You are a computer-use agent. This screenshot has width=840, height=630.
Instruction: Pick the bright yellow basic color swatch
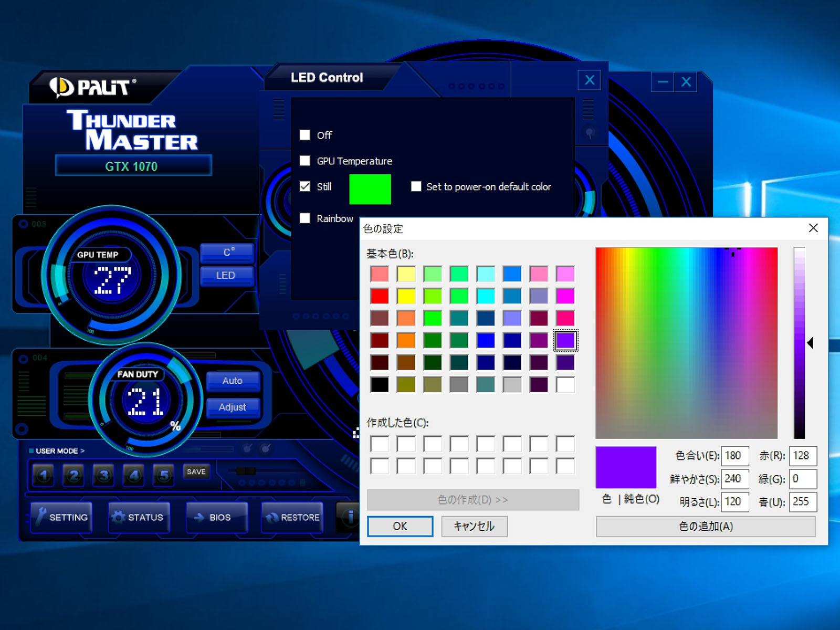point(406,296)
